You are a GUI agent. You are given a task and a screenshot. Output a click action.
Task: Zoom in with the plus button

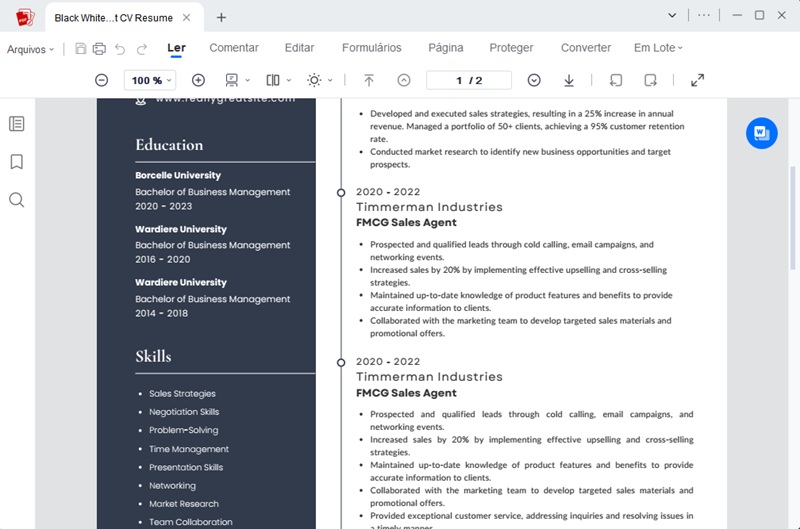198,80
